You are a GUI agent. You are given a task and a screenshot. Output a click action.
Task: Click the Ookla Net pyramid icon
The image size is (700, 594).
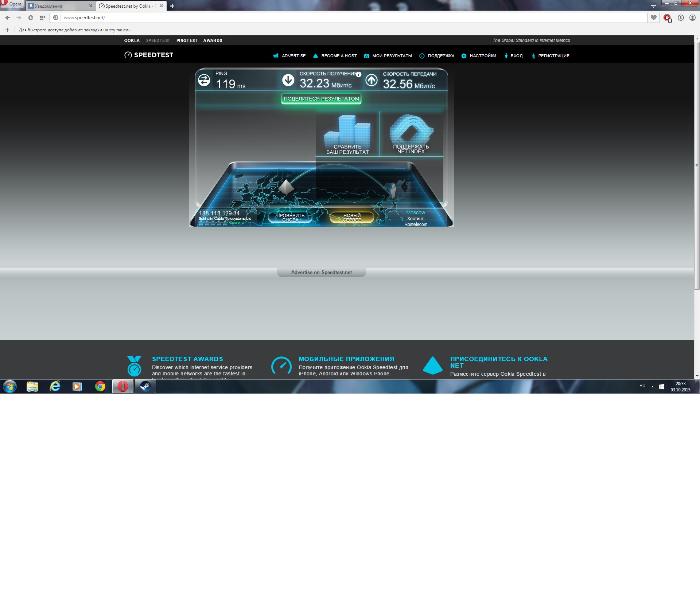[x=432, y=365]
